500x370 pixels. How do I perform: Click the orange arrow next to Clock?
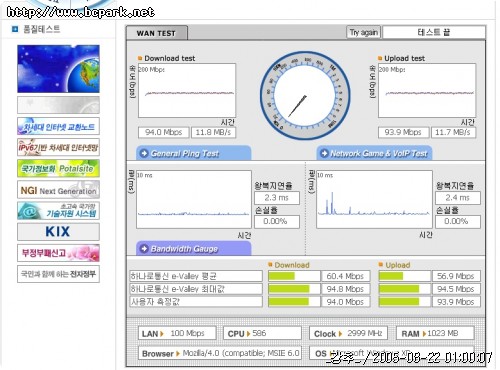pos(340,334)
